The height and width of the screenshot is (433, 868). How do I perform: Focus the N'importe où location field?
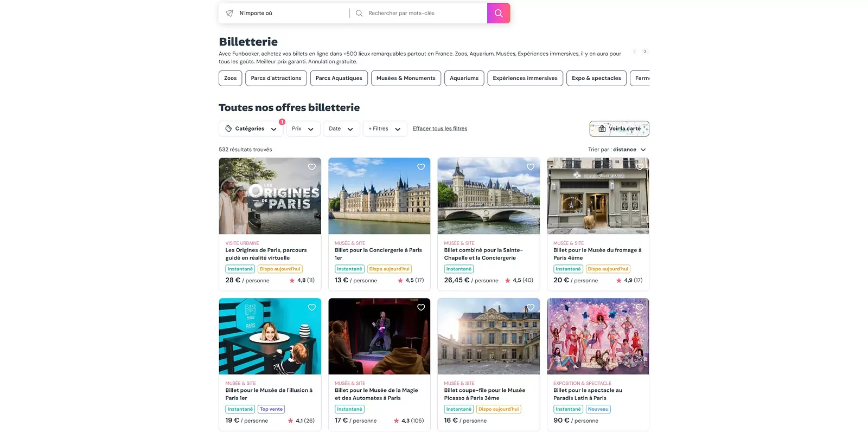click(288, 13)
